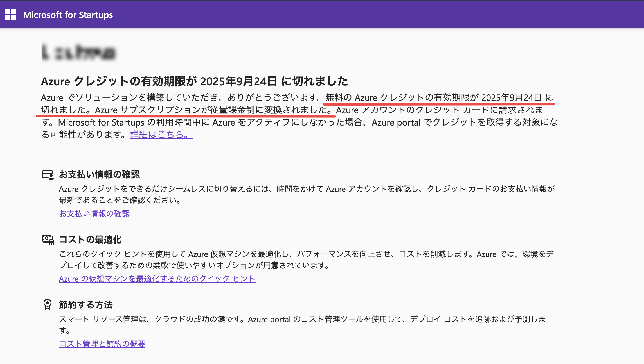Click the award ribbon icon beside 節約する方法

click(x=48, y=304)
